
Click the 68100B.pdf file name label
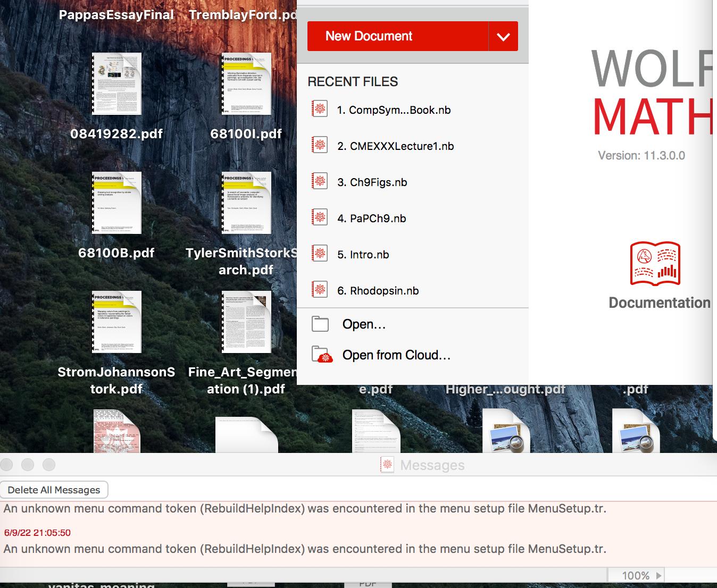[x=116, y=253]
